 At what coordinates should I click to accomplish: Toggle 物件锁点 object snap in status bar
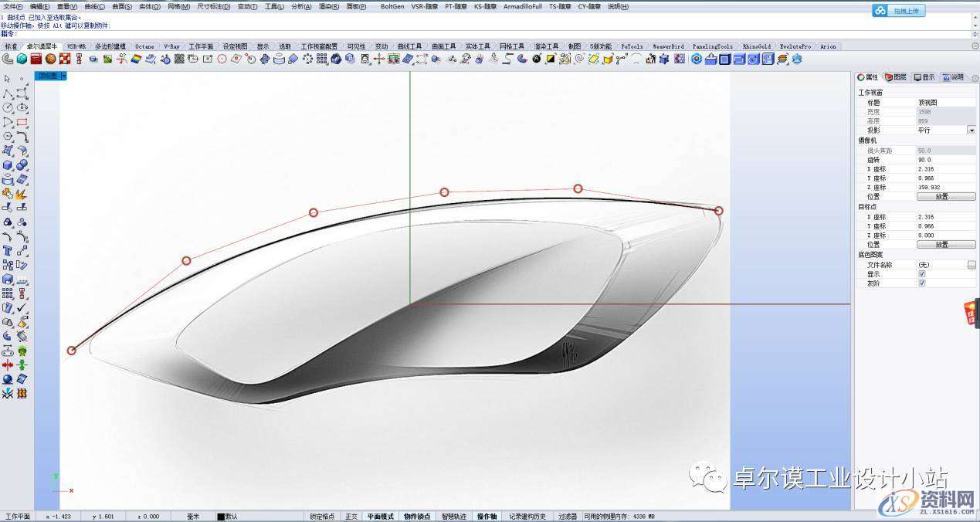tap(417, 517)
